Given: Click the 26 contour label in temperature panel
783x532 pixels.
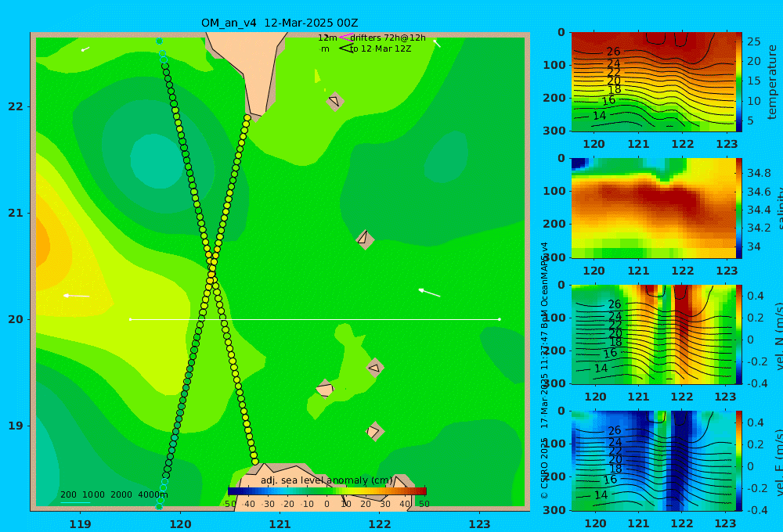Looking at the screenshot, I should [613, 52].
